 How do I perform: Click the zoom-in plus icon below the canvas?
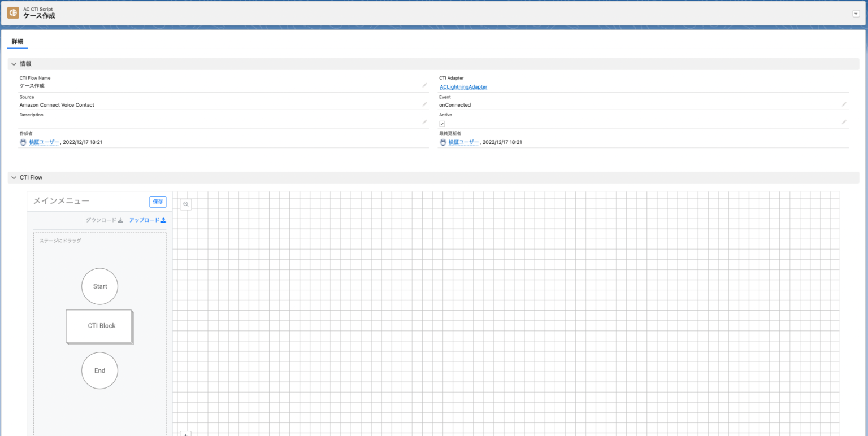click(x=186, y=434)
